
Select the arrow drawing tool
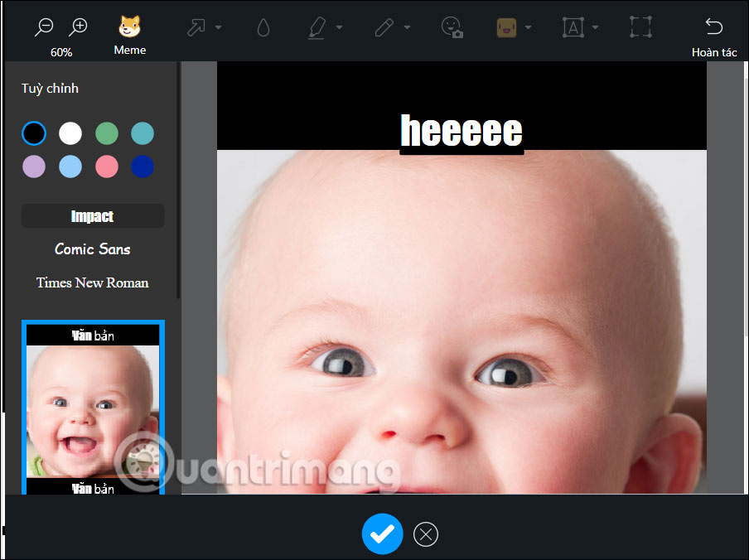coord(196,27)
